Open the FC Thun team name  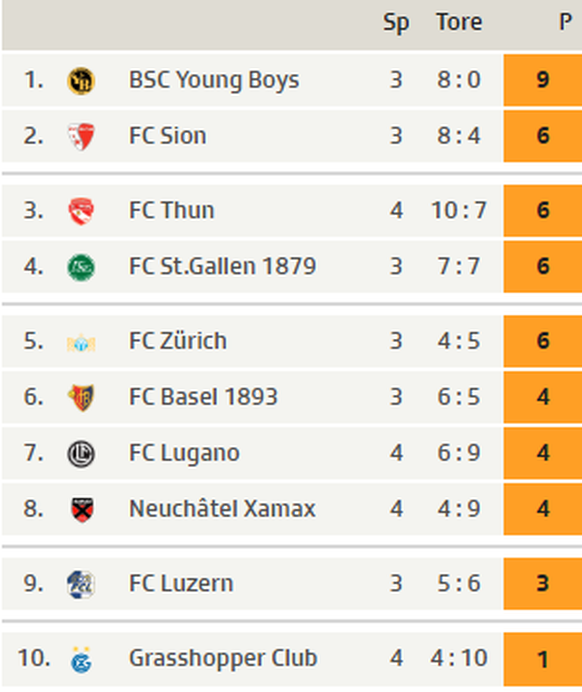[172, 210]
